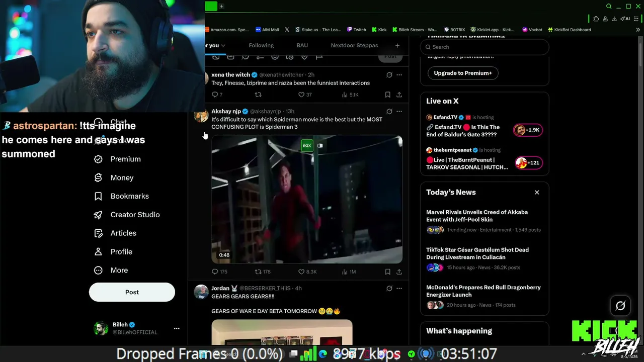Open the KickBot Dashboard bookmark
This screenshot has height=362, width=644.
[x=569, y=30]
